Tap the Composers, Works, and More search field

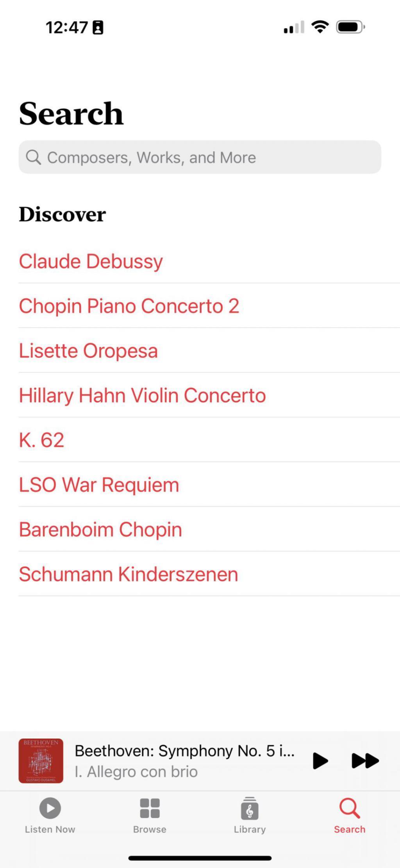point(200,157)
